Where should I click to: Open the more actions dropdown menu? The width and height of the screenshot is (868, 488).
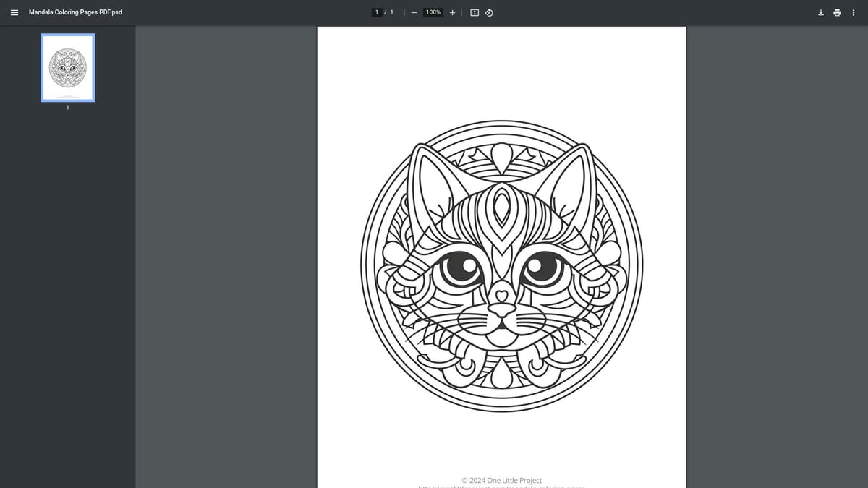coord(854,12)
